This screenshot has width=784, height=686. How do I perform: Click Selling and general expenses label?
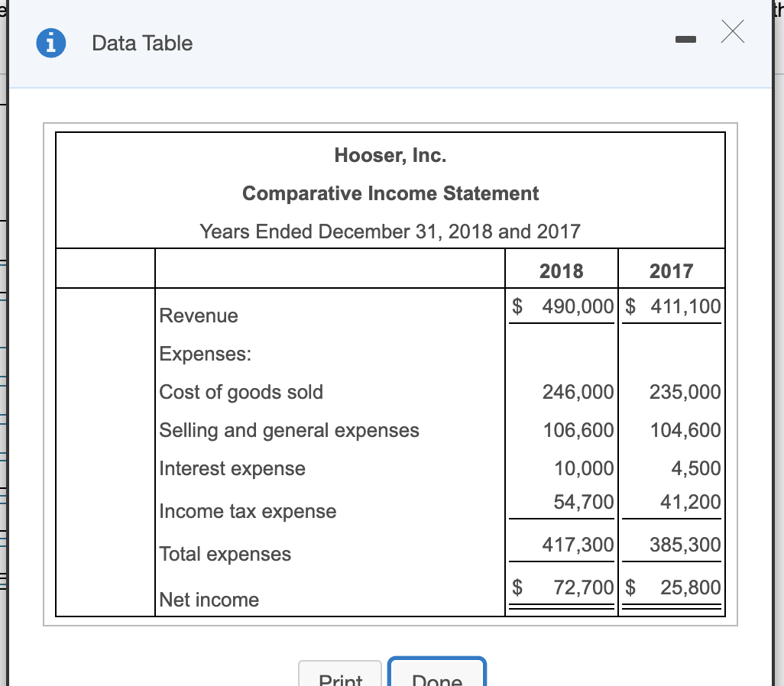tap(289, 431)
